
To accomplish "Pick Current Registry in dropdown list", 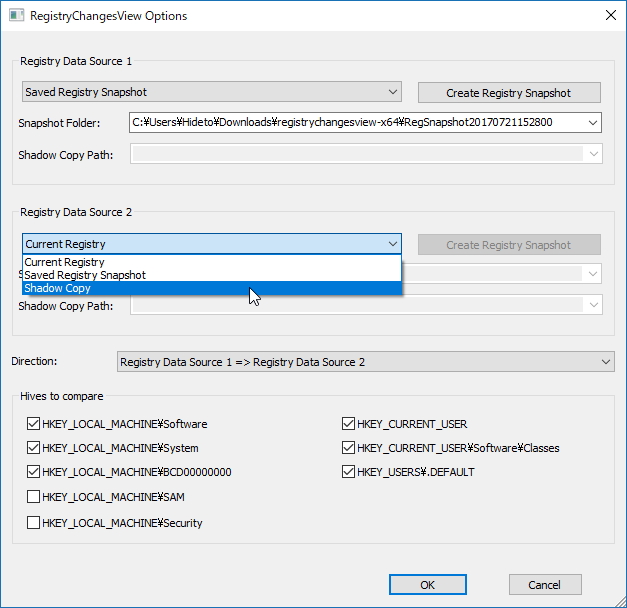I will tap(65, 262).
